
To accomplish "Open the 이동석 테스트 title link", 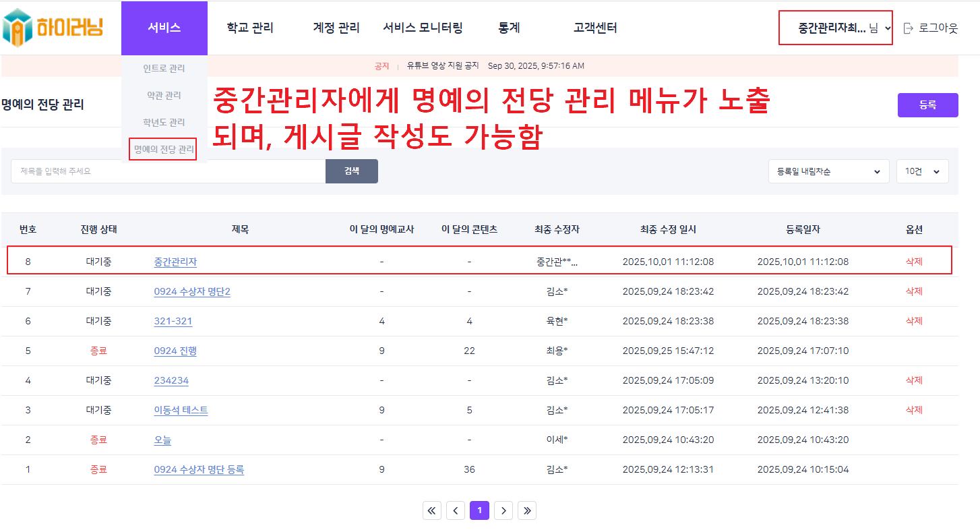I will (x=181, y=410).
